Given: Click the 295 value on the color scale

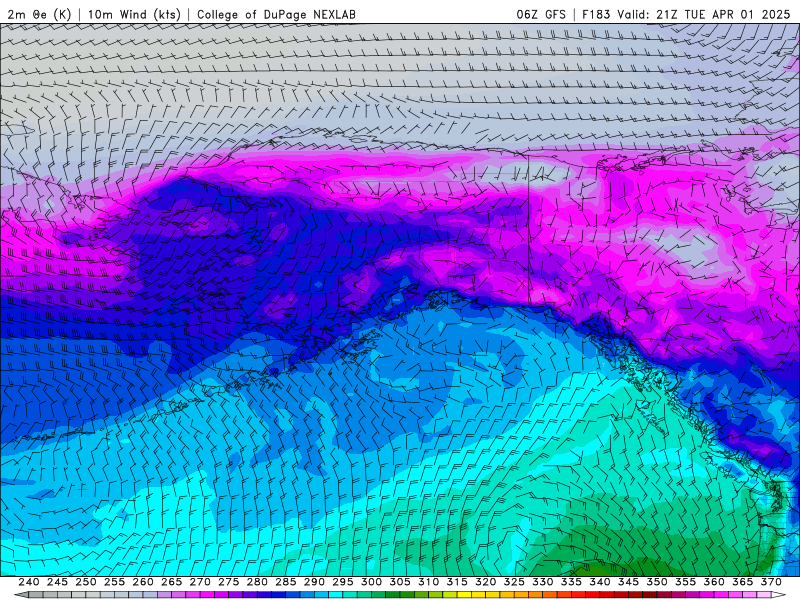Looking at the screenshot, I should [343, 582].
